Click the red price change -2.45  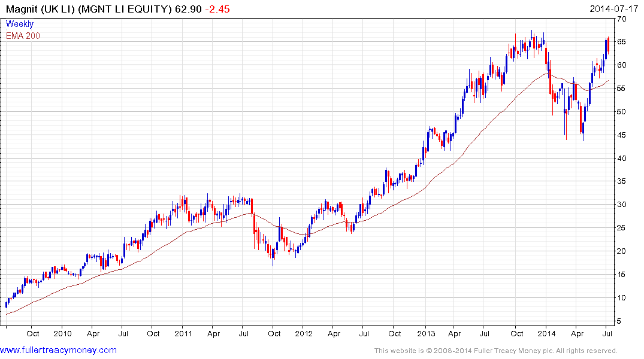coord(217,9)
